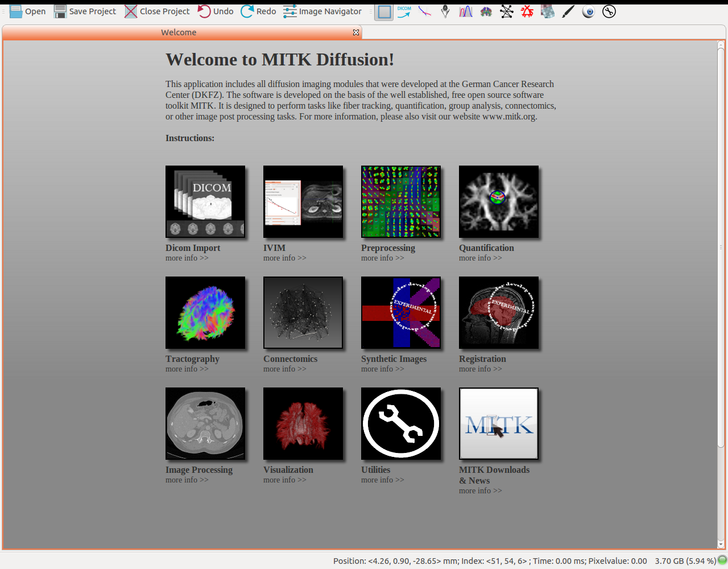Open more info link under Tractography
The image size is (728, 569).
[187, 369]
